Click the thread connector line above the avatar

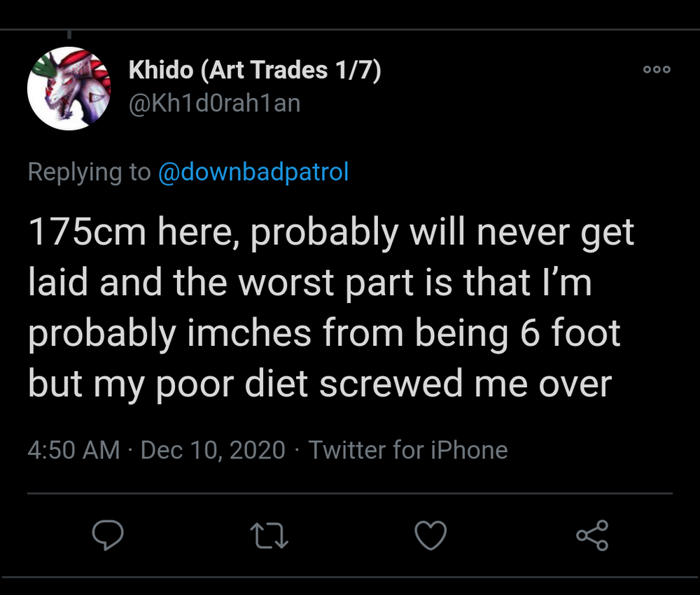click(69, 33)
